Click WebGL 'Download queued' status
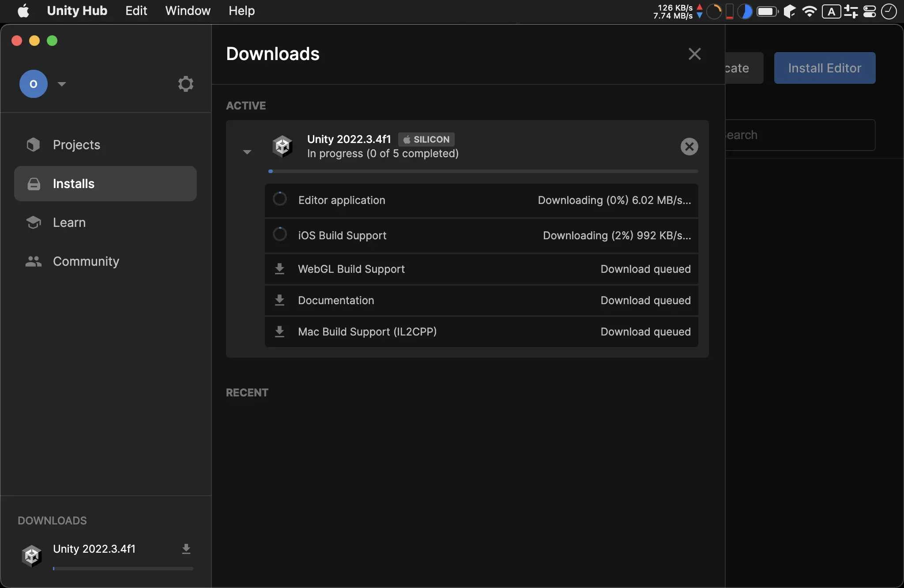Screen dimensions: 904x588 (x=646, y=269)
